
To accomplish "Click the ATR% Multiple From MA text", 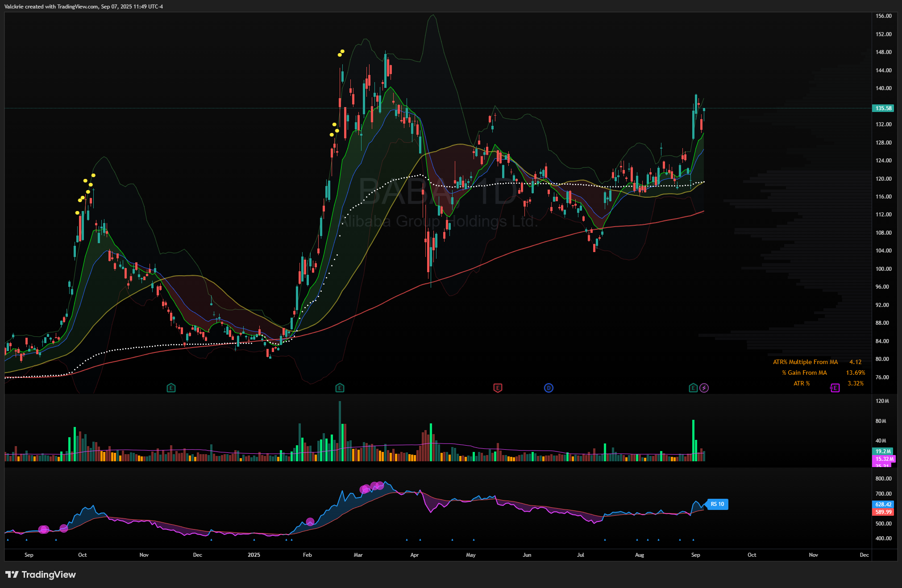I will coord(805,362).
